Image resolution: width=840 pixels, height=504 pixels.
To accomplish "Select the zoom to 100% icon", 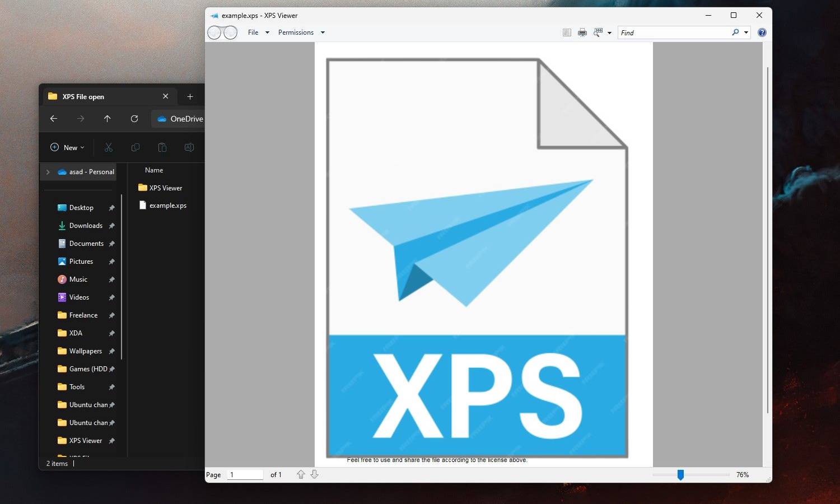I will 597,32.
